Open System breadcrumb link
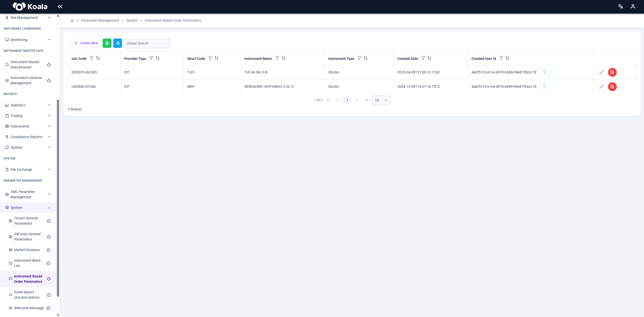This screenshot has height=317, width=644. pyautogui.click(x=132, y=20)
